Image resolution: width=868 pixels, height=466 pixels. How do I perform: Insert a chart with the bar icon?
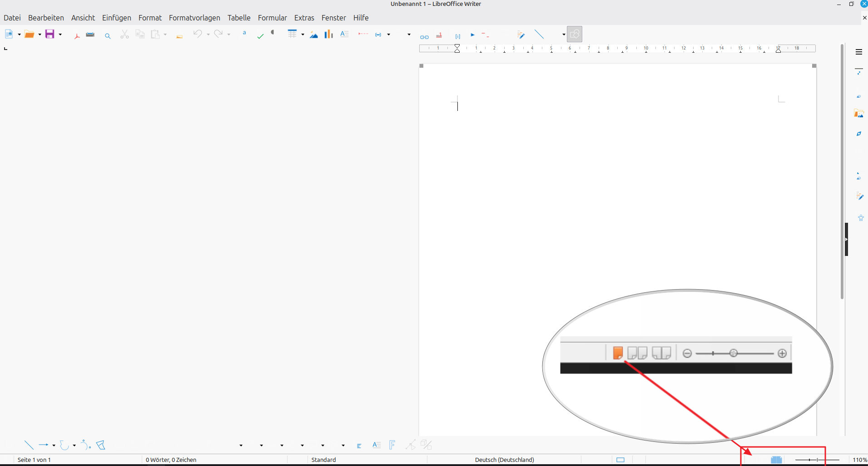click(x=328, y=34)
